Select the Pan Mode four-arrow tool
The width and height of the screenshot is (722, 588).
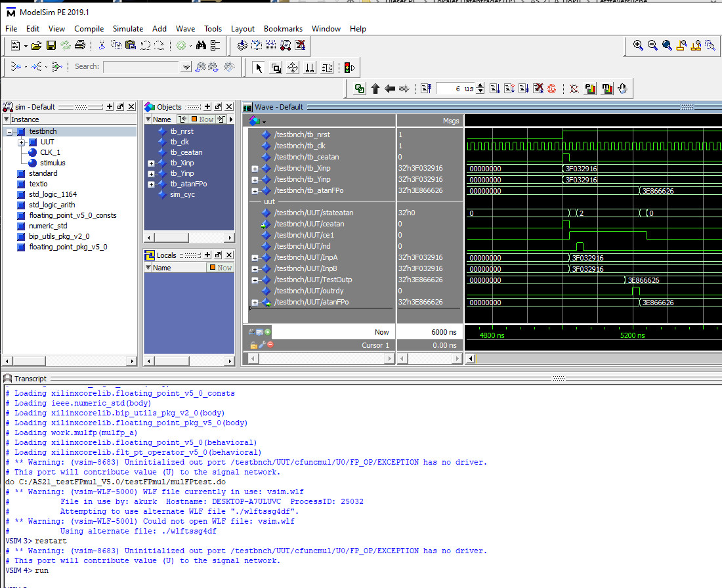(x=293, y=68)
